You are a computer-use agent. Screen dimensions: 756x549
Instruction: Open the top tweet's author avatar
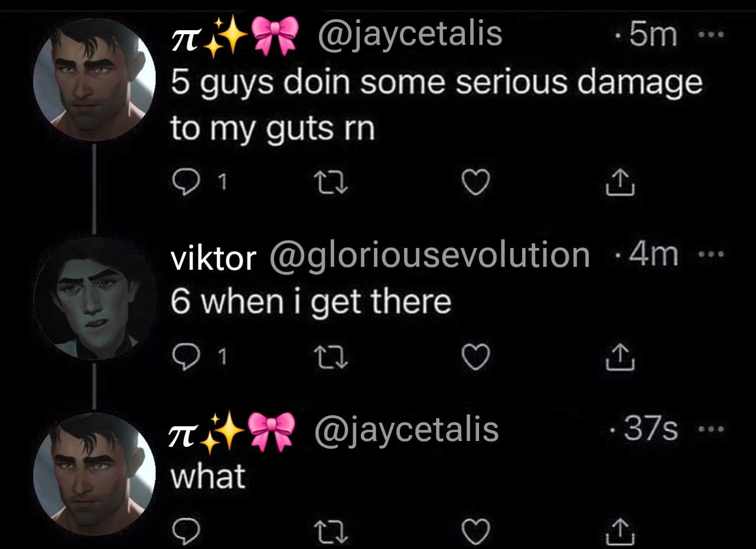point(94,79)
